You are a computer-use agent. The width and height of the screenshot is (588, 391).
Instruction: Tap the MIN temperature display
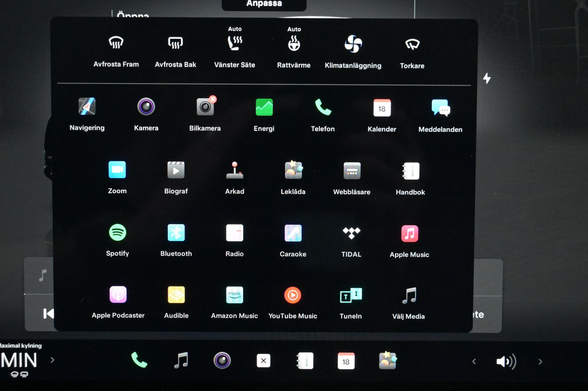tap(19, 360)
